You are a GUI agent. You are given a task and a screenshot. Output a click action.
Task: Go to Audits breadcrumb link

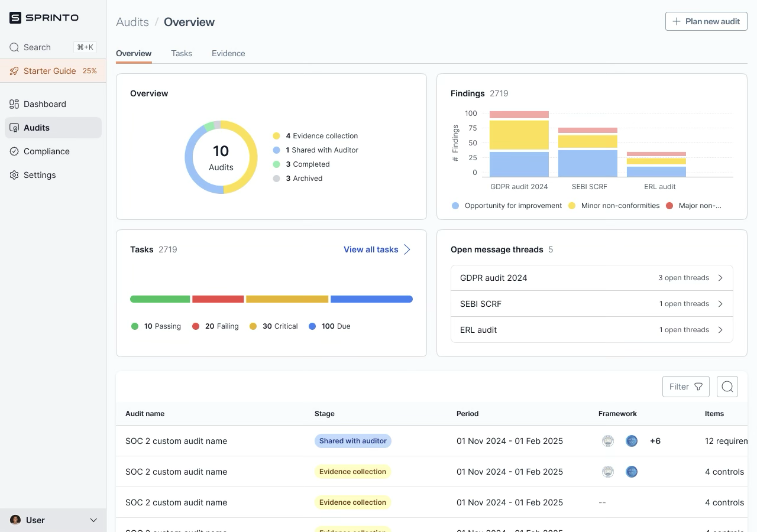point(132,22)
